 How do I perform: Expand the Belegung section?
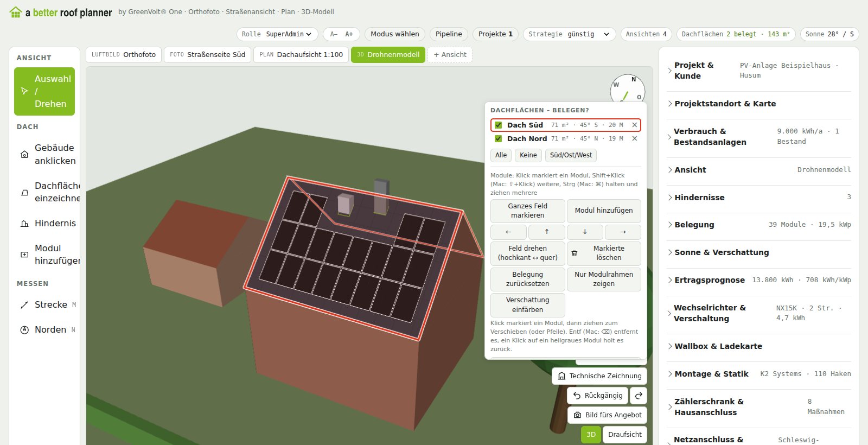point(759,225)
